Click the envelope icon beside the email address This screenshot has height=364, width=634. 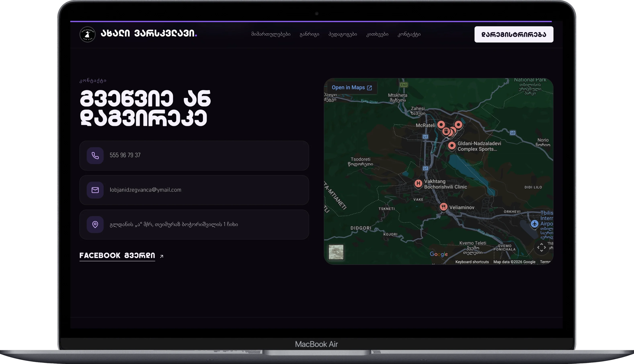[x=95, y=190]
